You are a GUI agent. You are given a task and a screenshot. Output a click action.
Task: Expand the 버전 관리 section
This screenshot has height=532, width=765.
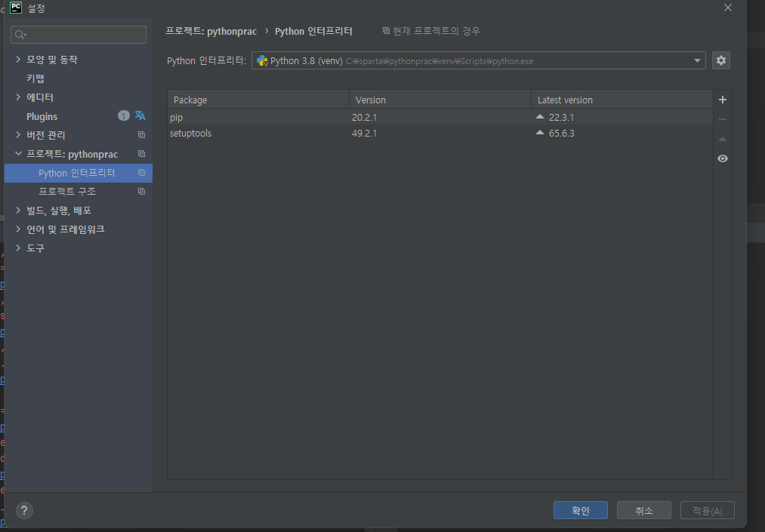[x=18, y=134]
